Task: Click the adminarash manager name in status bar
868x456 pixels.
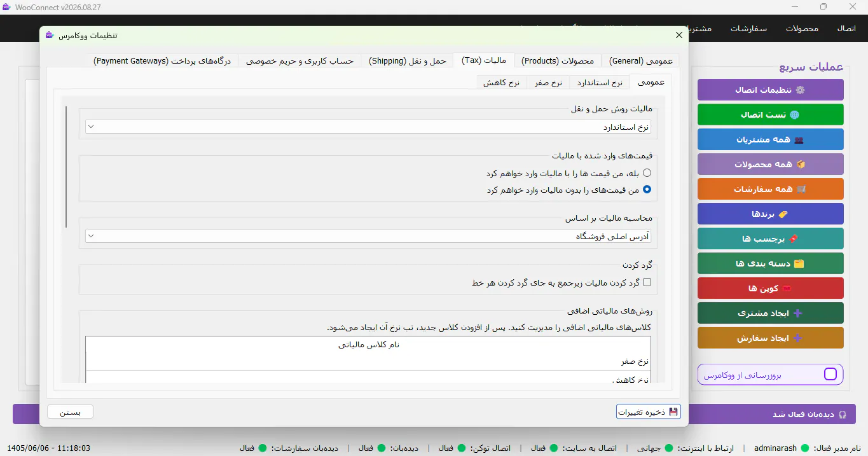Action: point(775,448)
